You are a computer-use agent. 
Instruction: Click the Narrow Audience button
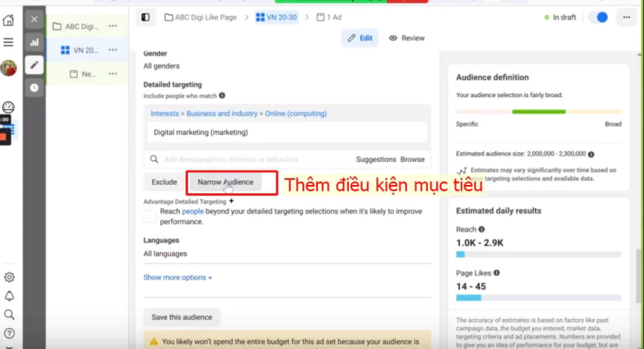[x=225, y=182]
